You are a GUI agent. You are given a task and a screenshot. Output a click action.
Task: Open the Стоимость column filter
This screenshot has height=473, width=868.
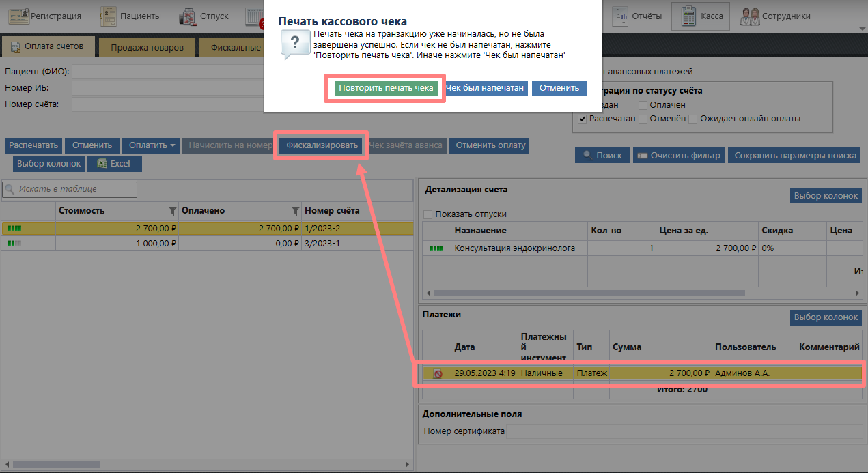173,211
